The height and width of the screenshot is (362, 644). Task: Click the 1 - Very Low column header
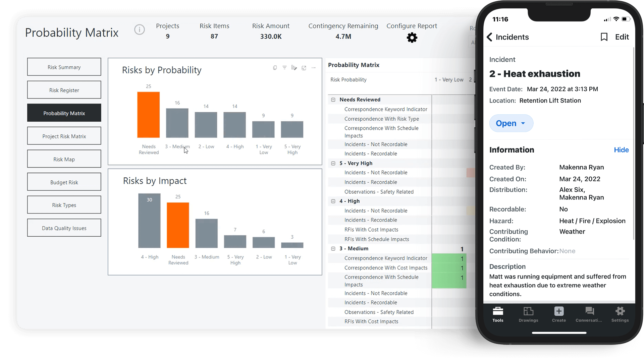click(449, 80)
